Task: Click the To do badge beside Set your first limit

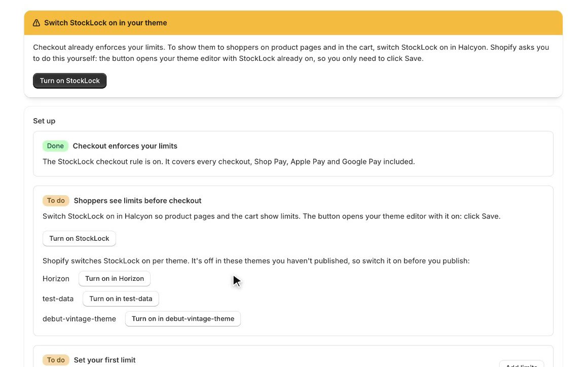Action: (56, 360)
